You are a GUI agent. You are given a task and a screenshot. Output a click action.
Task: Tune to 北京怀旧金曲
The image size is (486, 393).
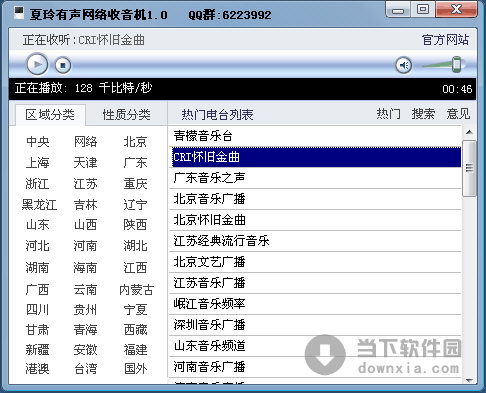315,220
